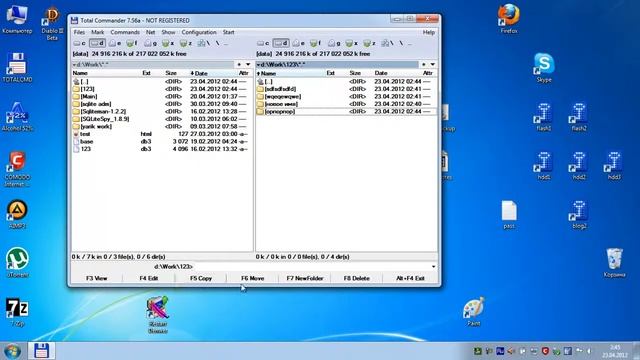Open left panel directory history dropdown arrow
This screenshot has height=360, width=640.
tap(248, 64)
